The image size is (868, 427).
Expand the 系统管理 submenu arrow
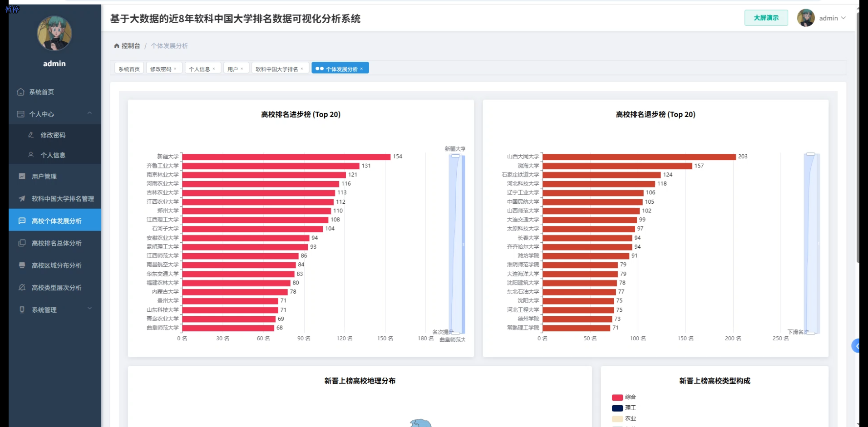(x=89, y=308)
